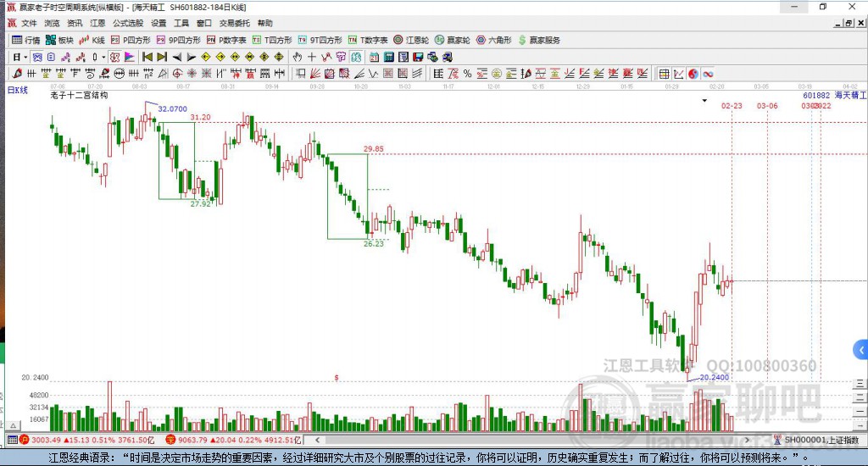This screenshot has width=868, height=466.
Task: Click the black left arrow icon
Action: click(x=176, y=57)
